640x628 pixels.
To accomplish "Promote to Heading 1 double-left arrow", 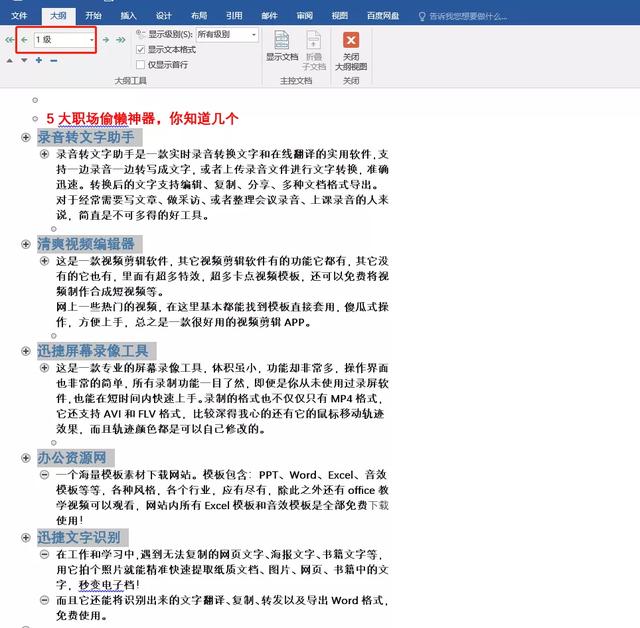I will 9,40.
